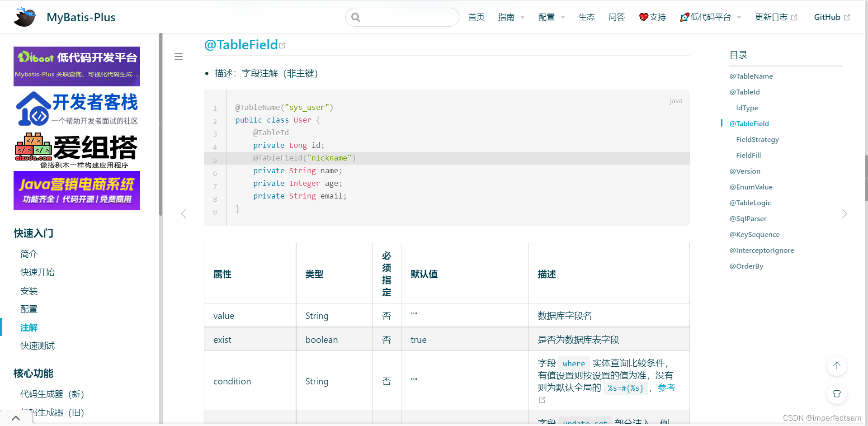Image resolution: width=868 pixels, height=426 pixels.
Task: Click the back-to-top arrow button
Action: (837, 365)
